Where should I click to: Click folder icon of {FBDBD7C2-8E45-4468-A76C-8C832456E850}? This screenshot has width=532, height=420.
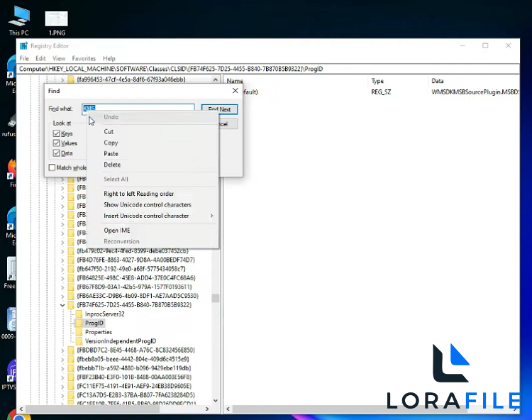[x=71, y=350]
